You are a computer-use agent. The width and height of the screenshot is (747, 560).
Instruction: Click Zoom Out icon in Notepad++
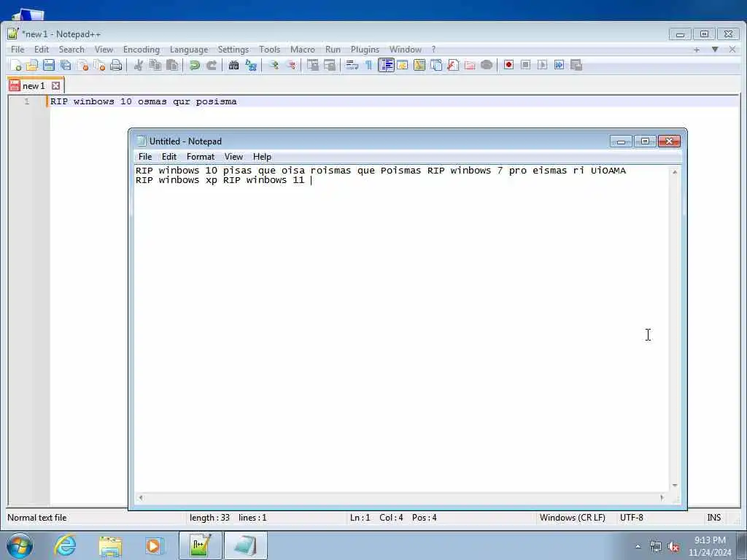(x=290, y=65)
